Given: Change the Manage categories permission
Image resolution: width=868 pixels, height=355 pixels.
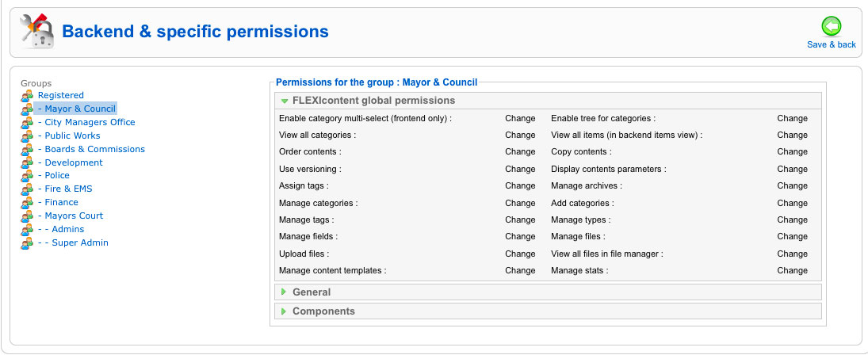Looking at the screenshot, I should click(x=520, y=203).
